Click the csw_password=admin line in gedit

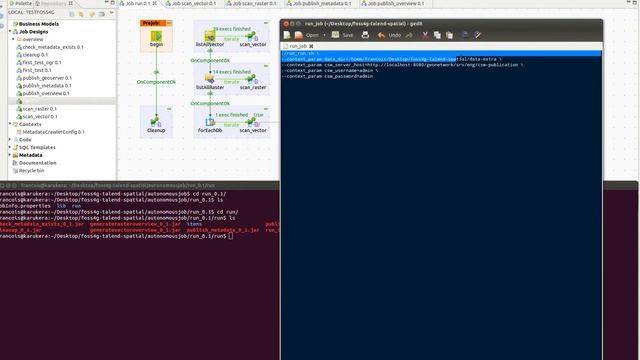pos(327,76)
